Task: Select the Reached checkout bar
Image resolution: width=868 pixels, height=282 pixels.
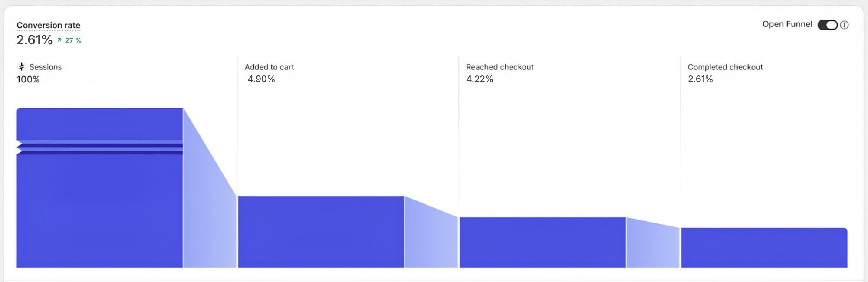Action: [x=542, y=243]
